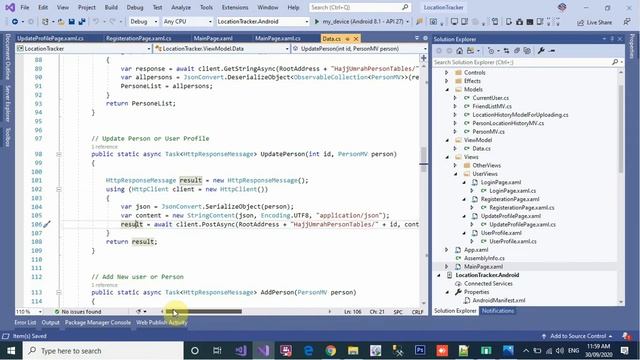The height and width of the screenshot is (360, 640).
Task: Click the Solution Explorer Home icon
Action: tap(460, 51)
